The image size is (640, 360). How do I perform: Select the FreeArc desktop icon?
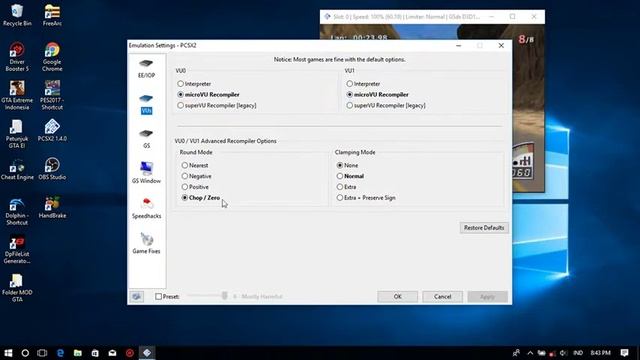pos(52,16)
